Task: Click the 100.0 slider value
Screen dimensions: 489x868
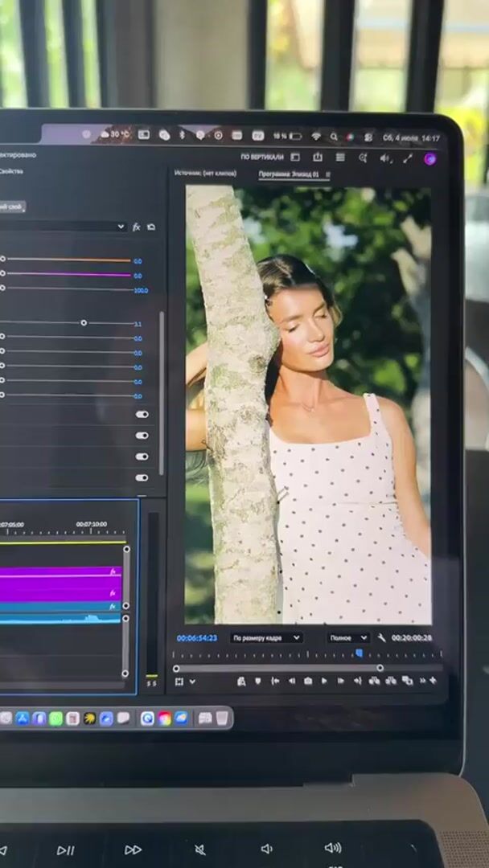Action: click(141, 291)
